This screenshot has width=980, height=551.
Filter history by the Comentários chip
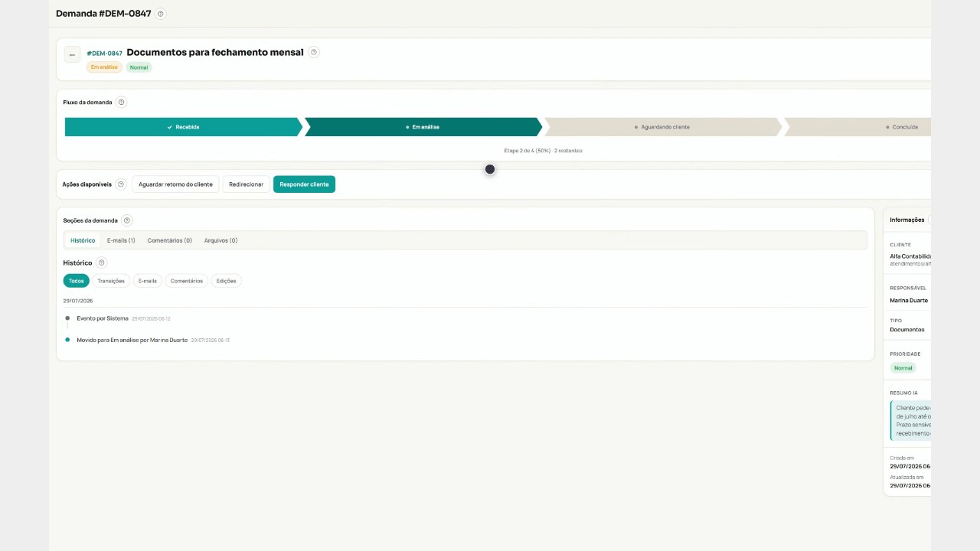[187, 281]
